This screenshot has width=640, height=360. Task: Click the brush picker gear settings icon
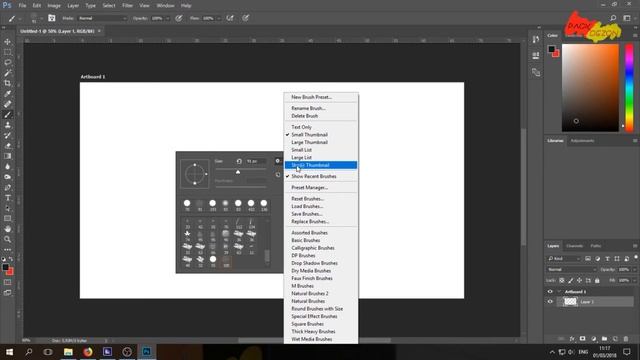pyautogui.click(x=278, y=161)
